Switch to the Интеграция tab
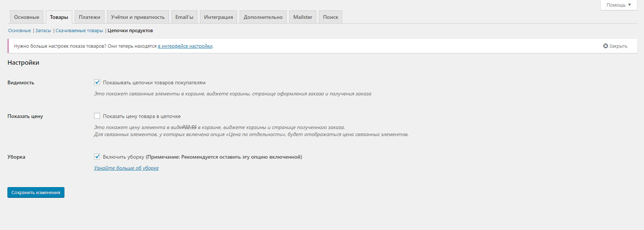 (x=218, y=17)
